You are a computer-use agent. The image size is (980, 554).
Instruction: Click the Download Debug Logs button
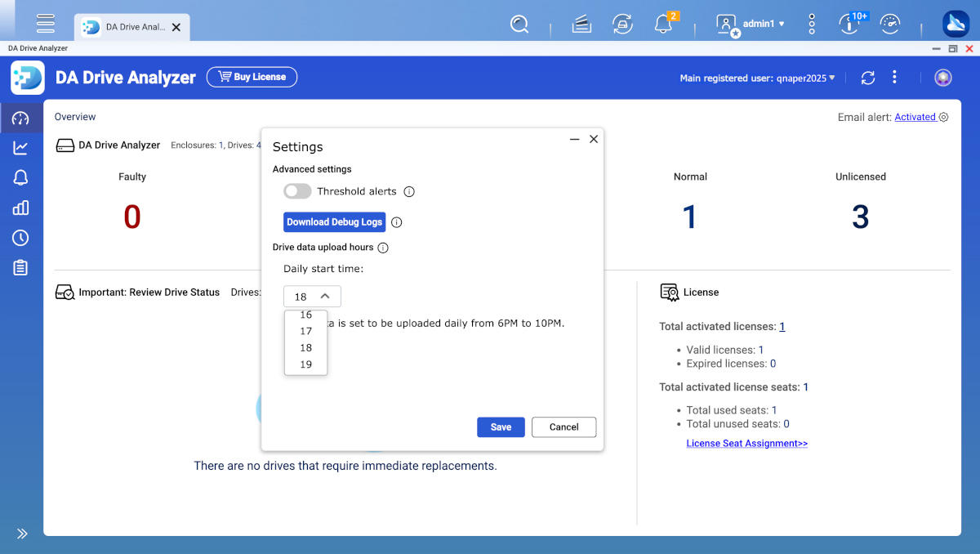(x=334, y=222)
